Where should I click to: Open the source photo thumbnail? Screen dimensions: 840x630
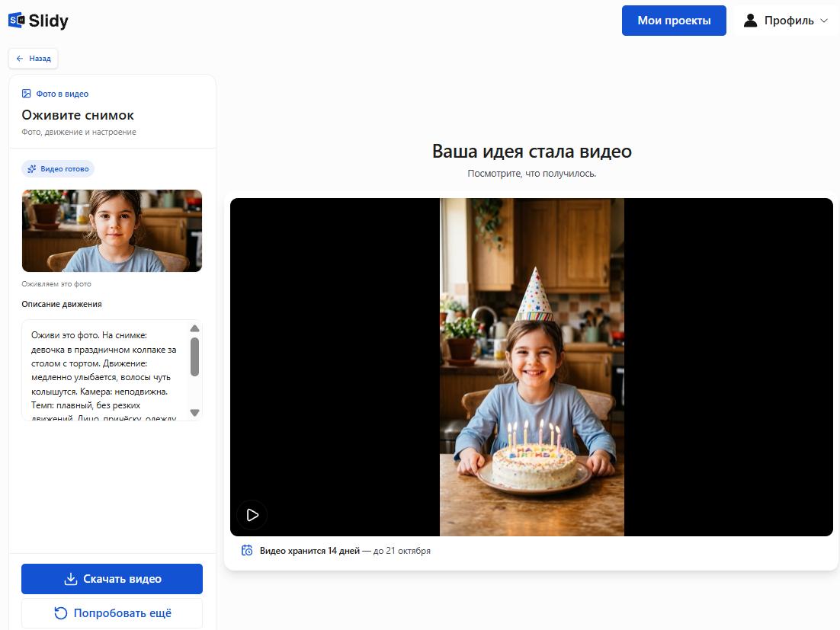point(112,231)
